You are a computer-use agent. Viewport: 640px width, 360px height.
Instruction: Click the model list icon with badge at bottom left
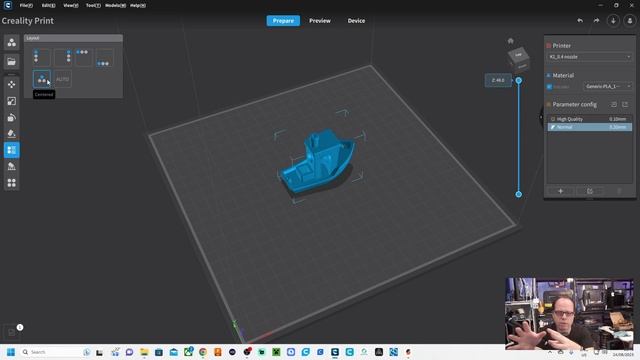click(11, 332)
